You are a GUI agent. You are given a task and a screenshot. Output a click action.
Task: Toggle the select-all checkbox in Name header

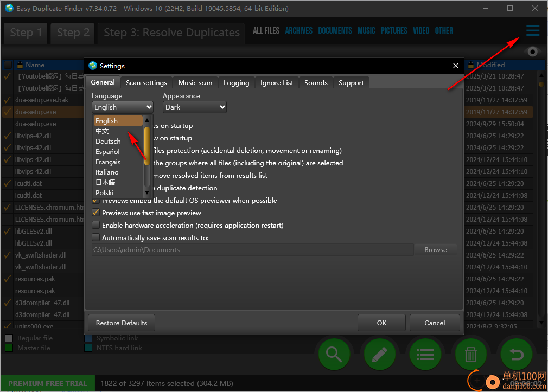[x=8, y=65]
